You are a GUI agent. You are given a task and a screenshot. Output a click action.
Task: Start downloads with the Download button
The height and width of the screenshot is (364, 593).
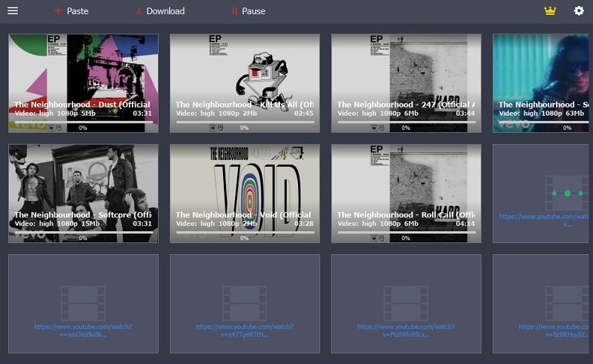coord(160,11)
